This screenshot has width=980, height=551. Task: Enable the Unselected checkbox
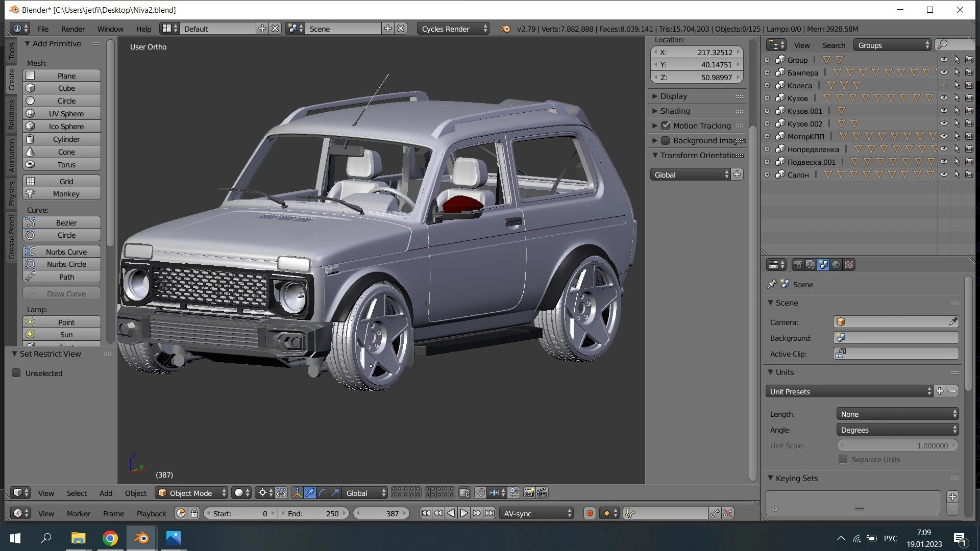pyautogui.click(x=16, y=373)
